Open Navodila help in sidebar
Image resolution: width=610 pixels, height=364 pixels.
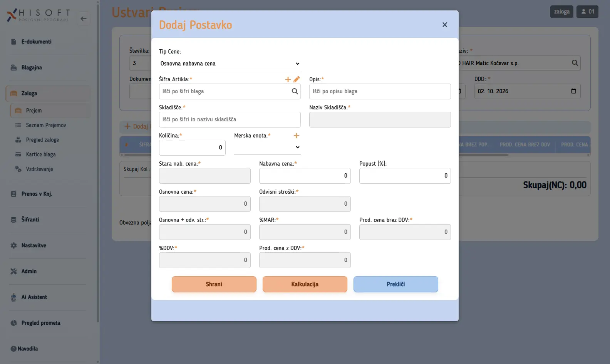click(48, 349)
